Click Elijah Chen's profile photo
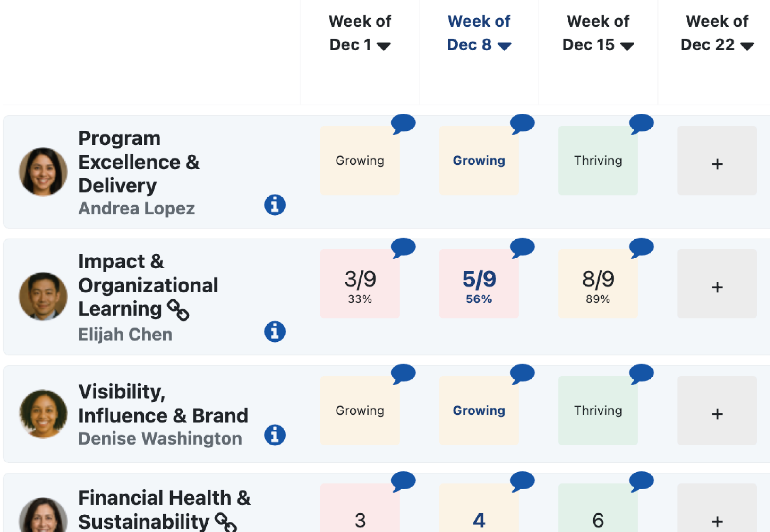Image resolution: width=770 pixels, height=532 pixels. point(43,296)
